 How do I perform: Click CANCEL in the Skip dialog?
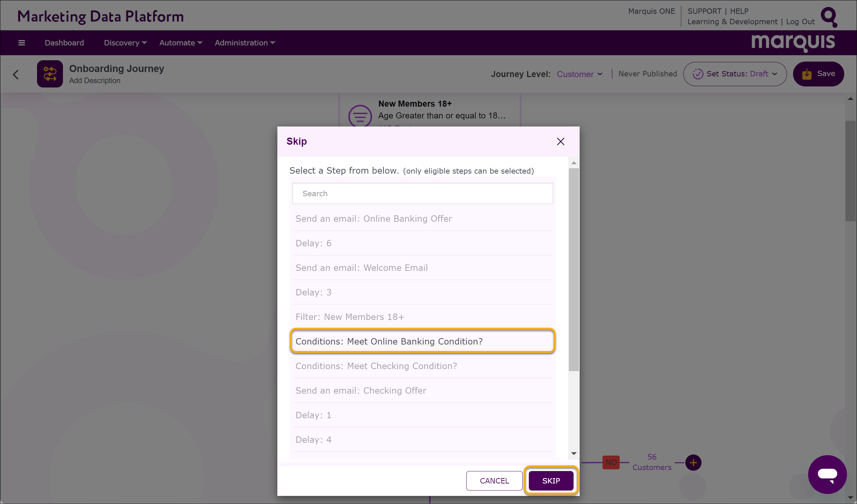tap(494, 480)
